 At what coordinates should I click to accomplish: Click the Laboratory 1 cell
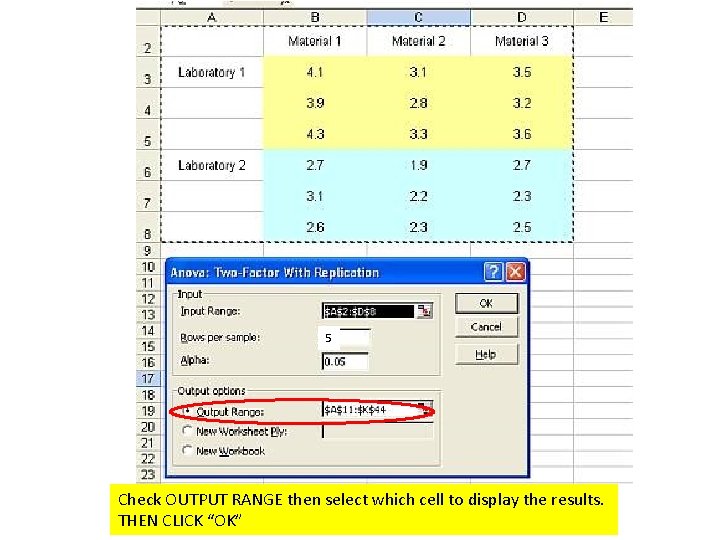click(212, 72)
